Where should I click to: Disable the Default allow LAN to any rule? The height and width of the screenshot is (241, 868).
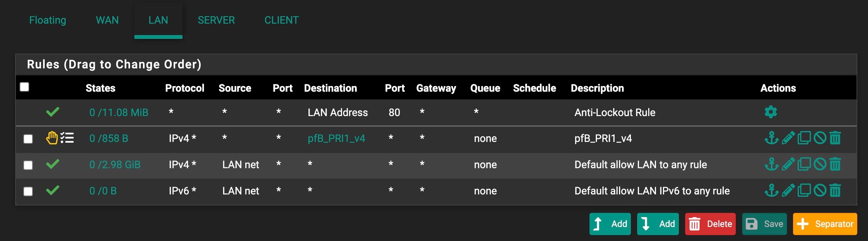point(820,164)
